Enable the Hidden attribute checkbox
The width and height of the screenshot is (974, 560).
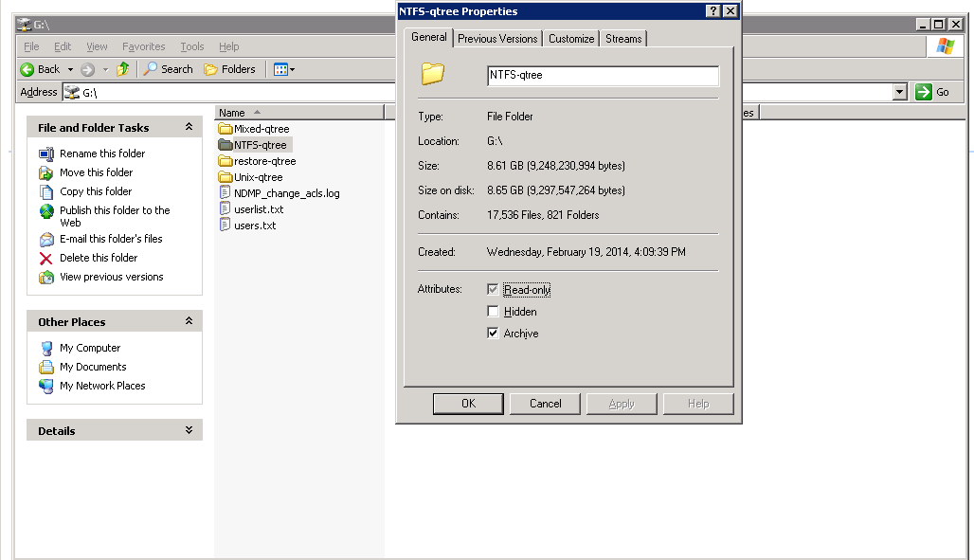pyautogui.click(x=493, y=312)
